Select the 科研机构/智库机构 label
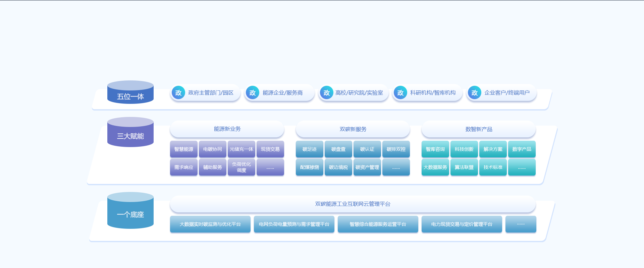Image resolution: width=644 pixels, height=268 pixels. click(x=433, y=93)
